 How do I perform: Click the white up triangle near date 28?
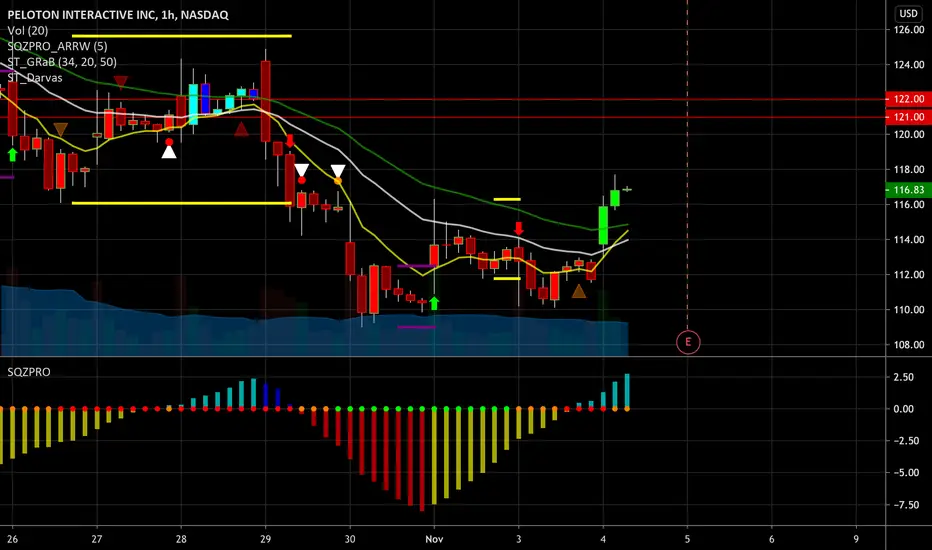point(169,152)
